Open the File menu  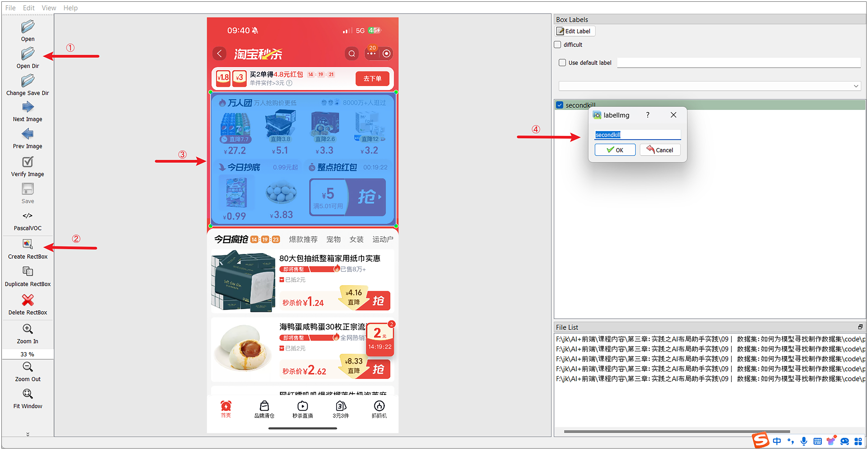10,7
